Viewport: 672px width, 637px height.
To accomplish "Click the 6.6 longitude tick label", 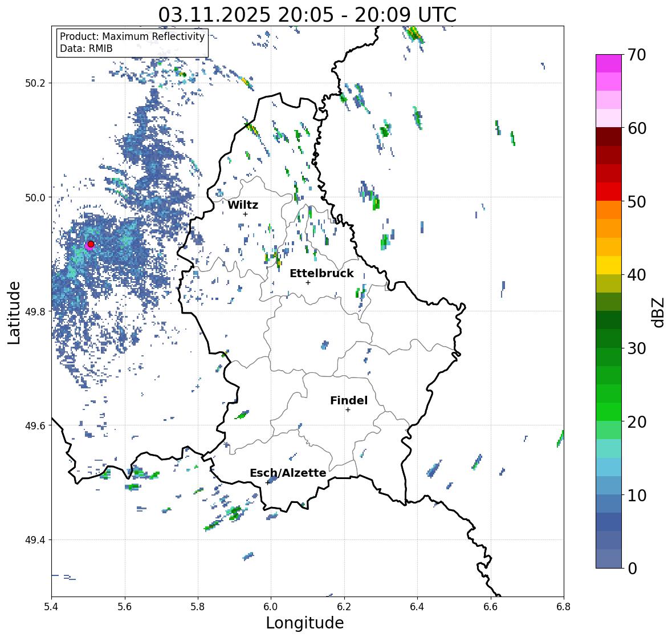I will click(491, 606).
